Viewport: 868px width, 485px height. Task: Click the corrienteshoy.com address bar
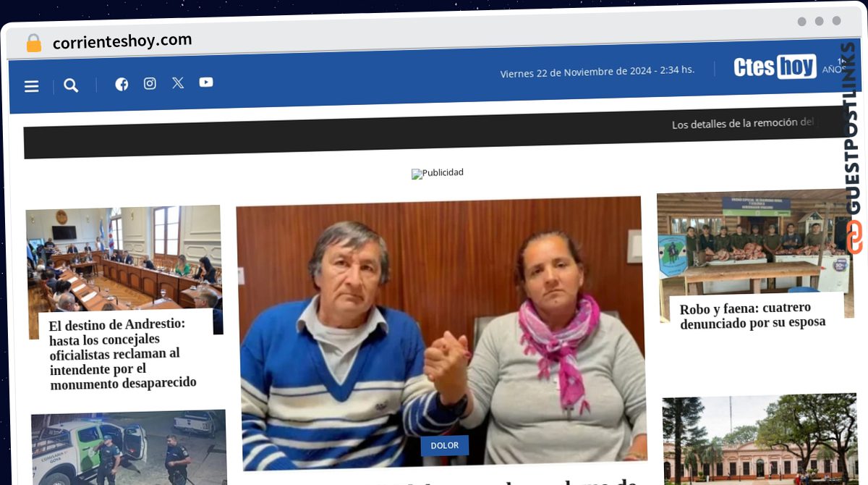pos(122,41)
